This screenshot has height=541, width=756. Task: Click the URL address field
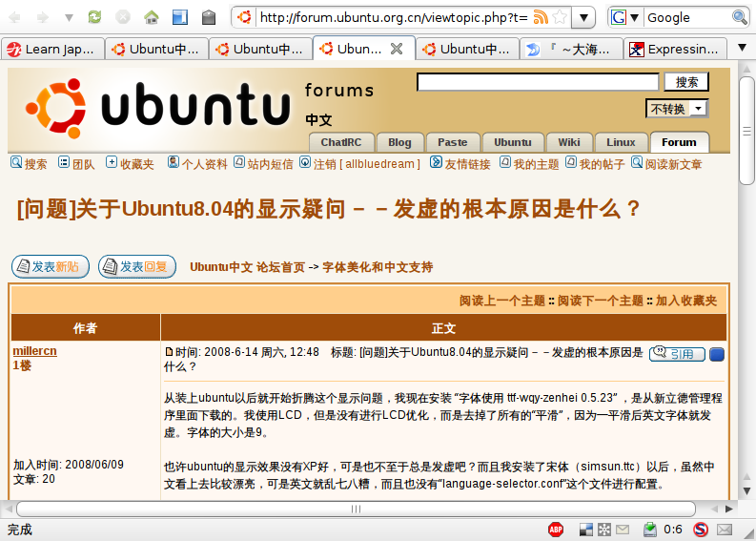click(x=394, y=18)
